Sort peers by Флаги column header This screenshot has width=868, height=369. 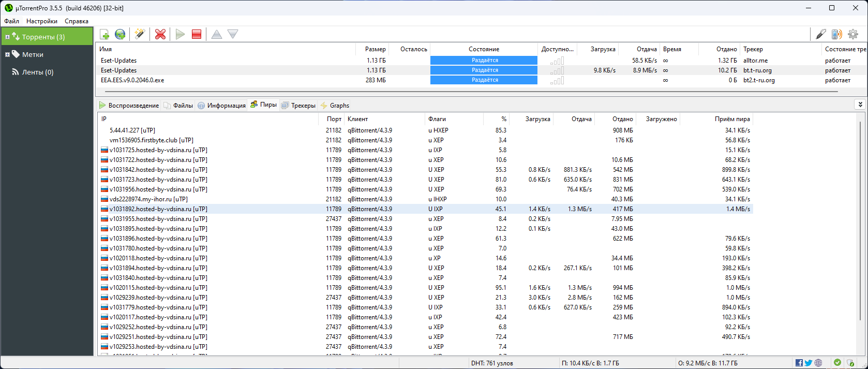coord(454,119)
